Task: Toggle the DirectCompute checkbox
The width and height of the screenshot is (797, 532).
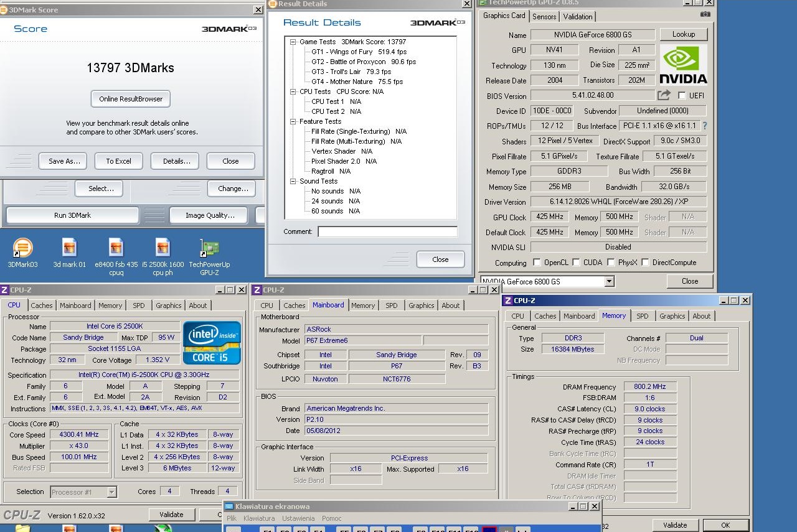Action: (x=645, y=263)
